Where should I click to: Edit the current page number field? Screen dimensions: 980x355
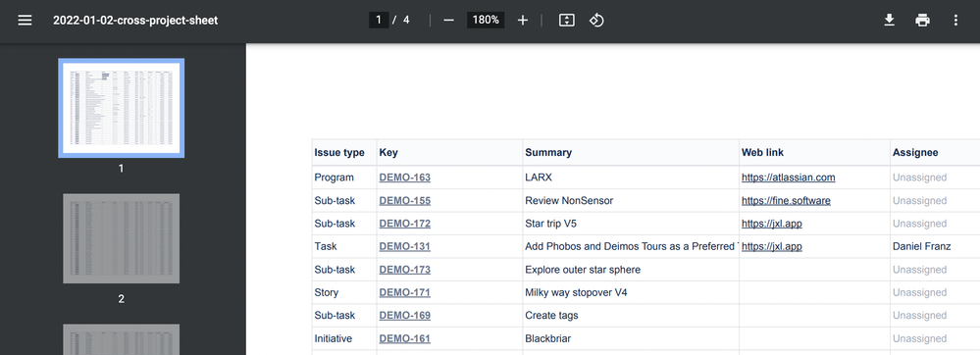tap(379, 20)
